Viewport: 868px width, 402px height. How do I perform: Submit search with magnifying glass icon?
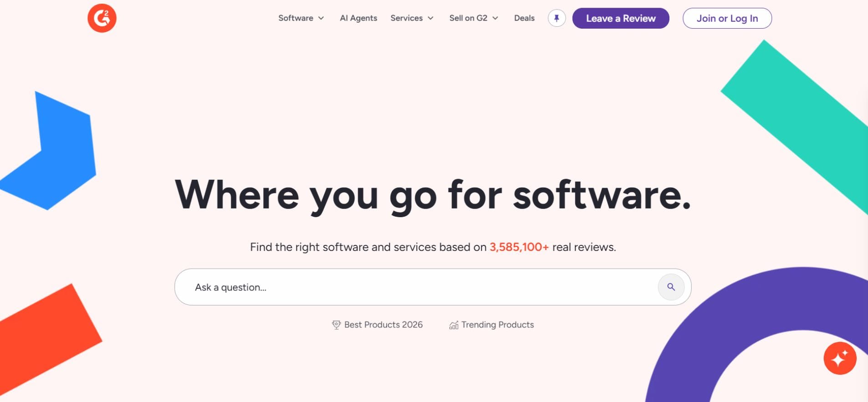671,287
